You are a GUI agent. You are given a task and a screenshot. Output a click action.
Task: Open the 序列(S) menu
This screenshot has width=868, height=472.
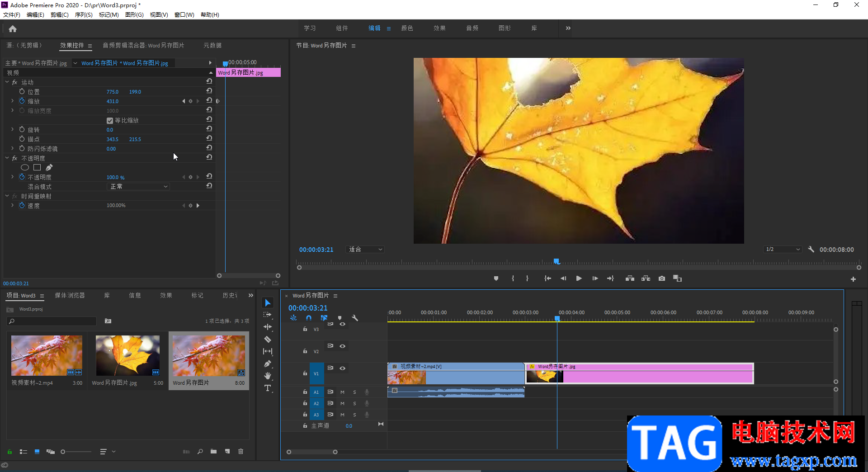83,15
